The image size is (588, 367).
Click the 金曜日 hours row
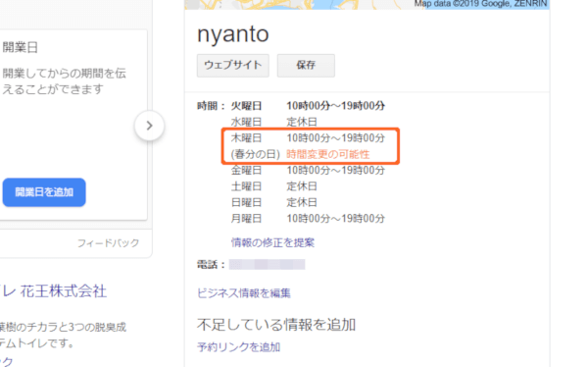[308, 171]
